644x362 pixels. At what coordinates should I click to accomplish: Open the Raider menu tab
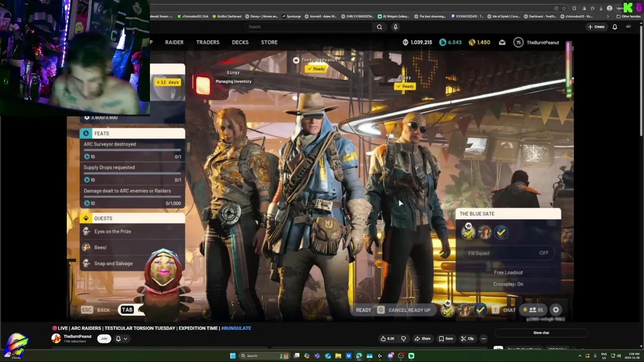pyautogui.click(x=174, y=42)
